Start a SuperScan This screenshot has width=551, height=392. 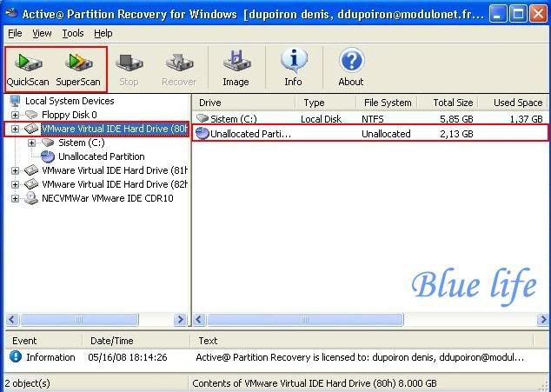(78, 70)
